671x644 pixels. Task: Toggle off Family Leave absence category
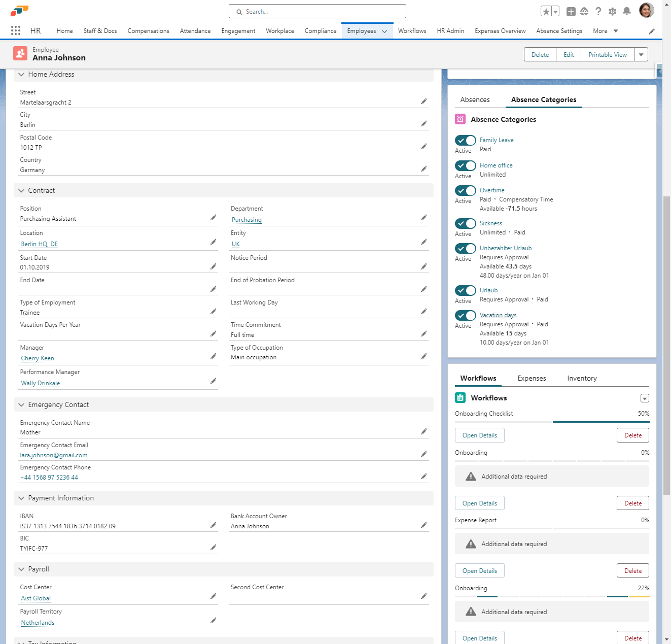(x=465, y=141)
